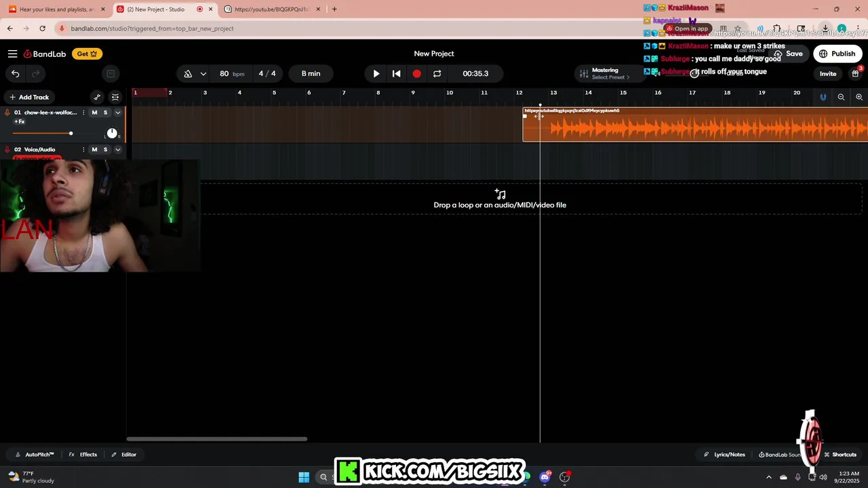868x488 pixels.
Task: Go back in the browser
Action: click(9, 28)
